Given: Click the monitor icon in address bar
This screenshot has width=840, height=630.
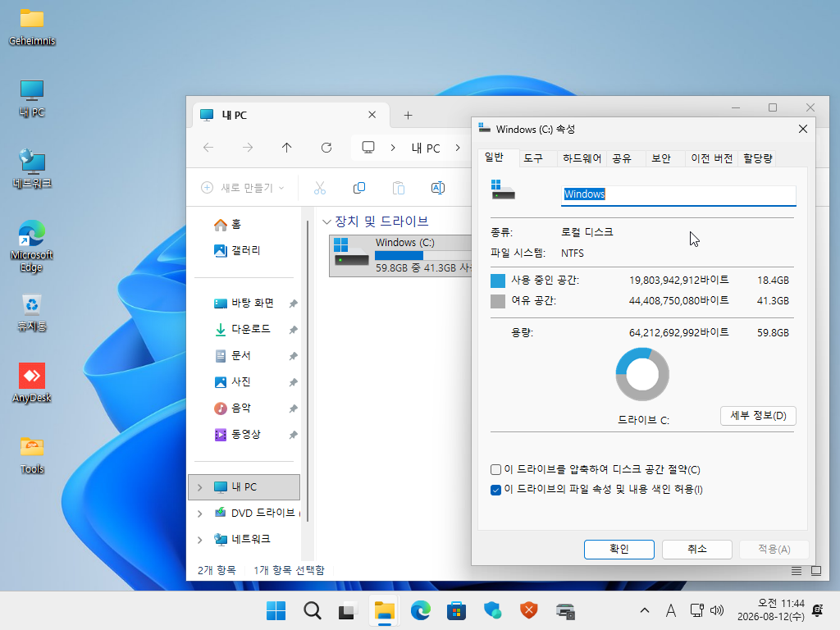Looking at the screenshot, I should click(368, 148).
